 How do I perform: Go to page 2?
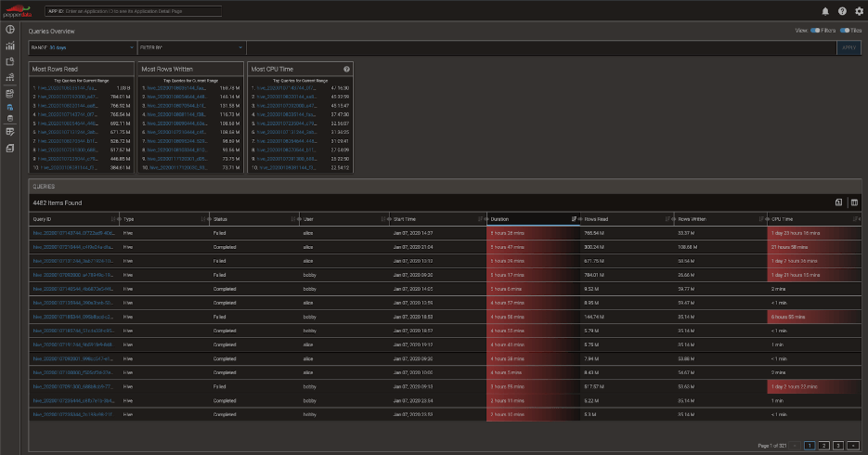[x=823, y=446]
